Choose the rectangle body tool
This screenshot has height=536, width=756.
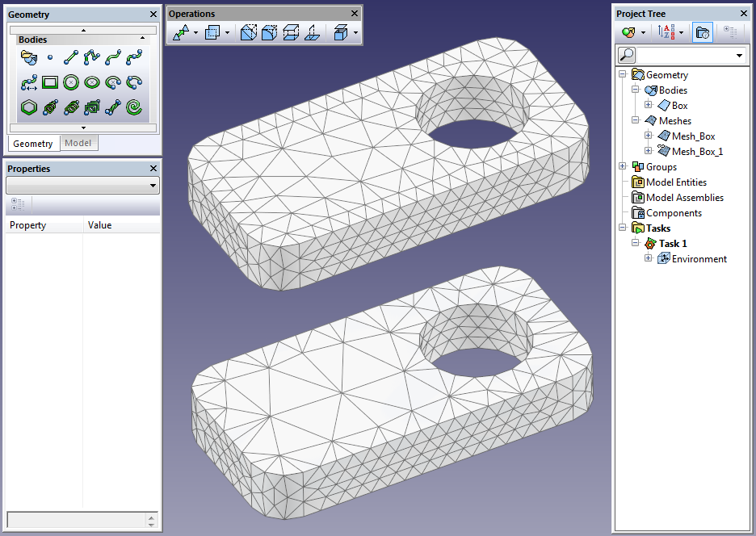click(50, 82)
